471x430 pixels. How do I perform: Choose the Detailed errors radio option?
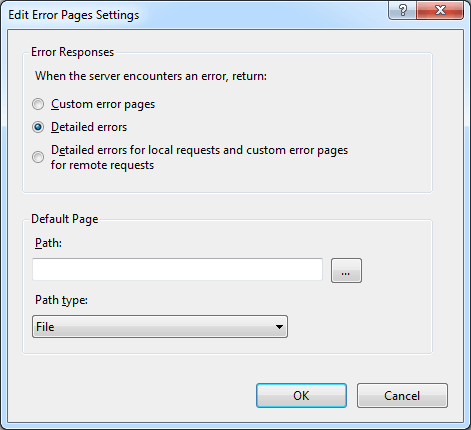pos(38,127)
